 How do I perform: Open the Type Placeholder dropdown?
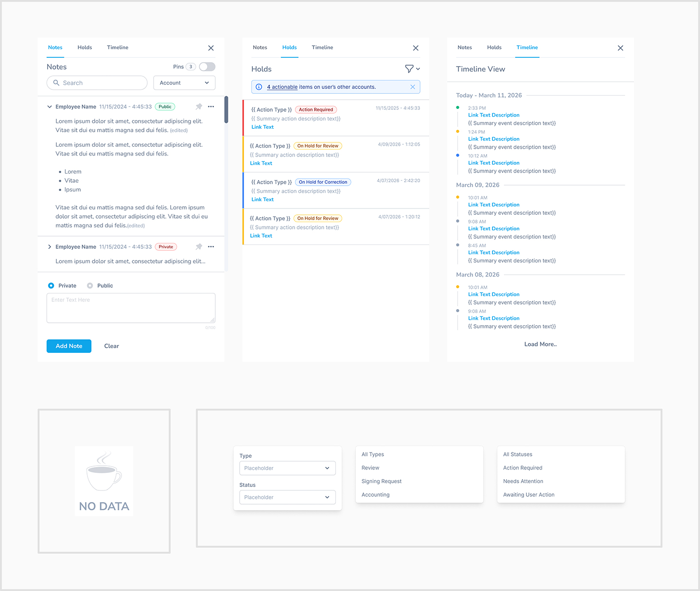point(287,468)
